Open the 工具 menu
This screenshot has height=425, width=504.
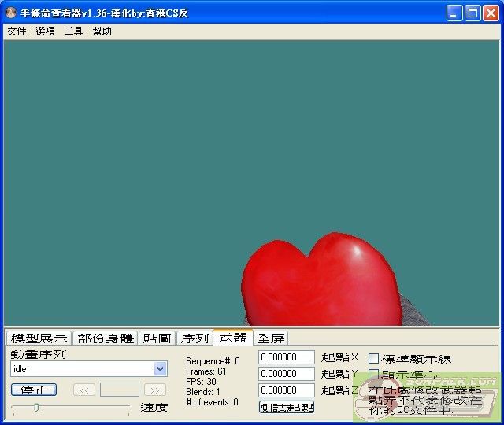point(73,31)
